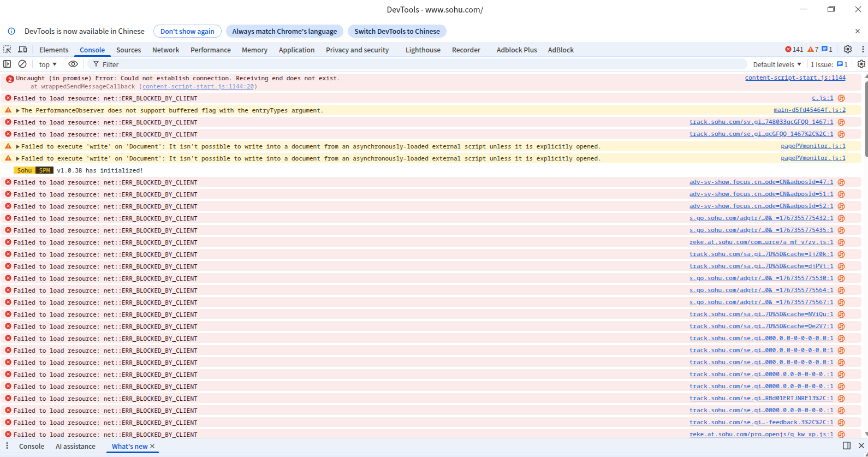Screen dimensions: 868x457
Task: Open the main-d5fd45464f.js:2 link
Action: [810, 110]
